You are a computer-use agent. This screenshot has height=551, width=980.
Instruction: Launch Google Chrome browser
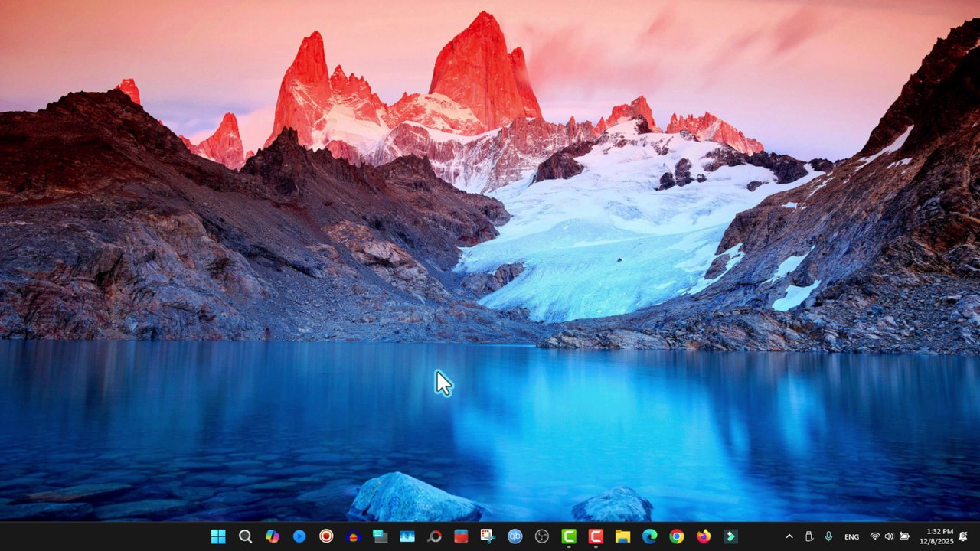tap(677, 536)
